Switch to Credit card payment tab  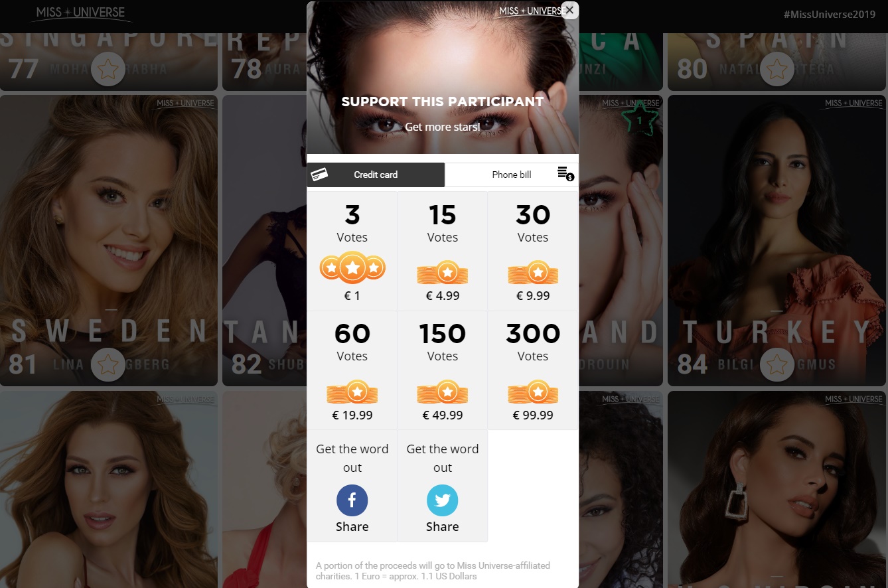376,175
